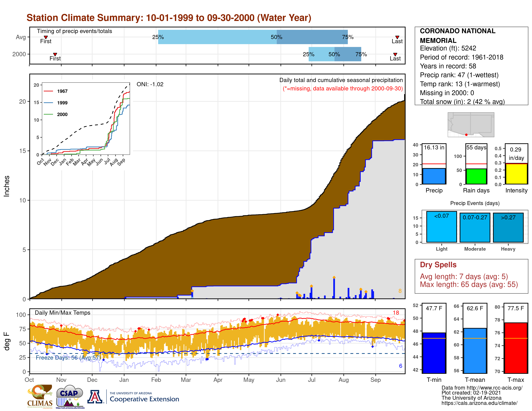Click the Avg row 25% label
The image size is (532, 411).
[158, 37]
